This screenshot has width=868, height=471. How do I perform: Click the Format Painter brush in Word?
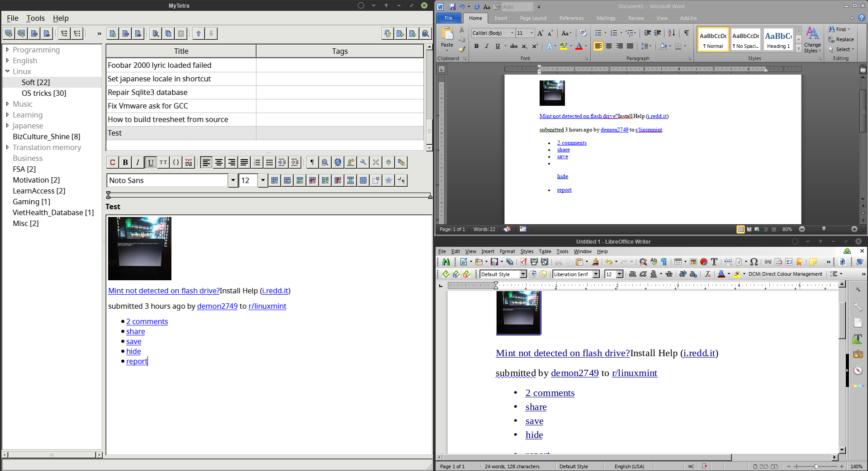pyautogui.click(x=461, y=49)
